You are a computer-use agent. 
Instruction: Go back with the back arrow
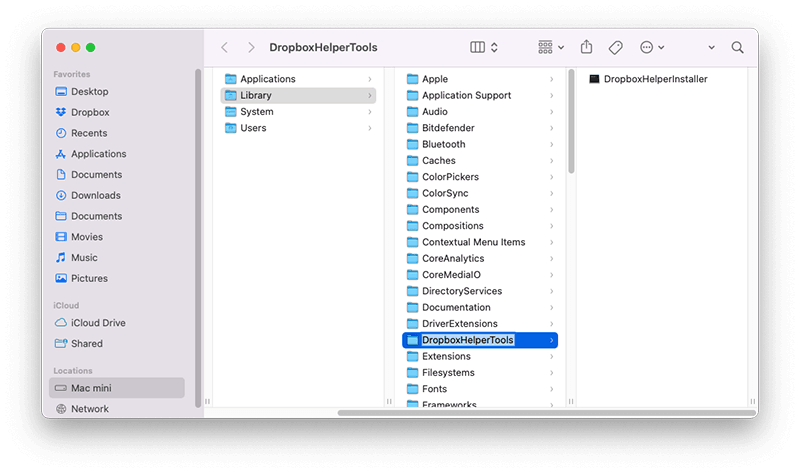[224, 47]
